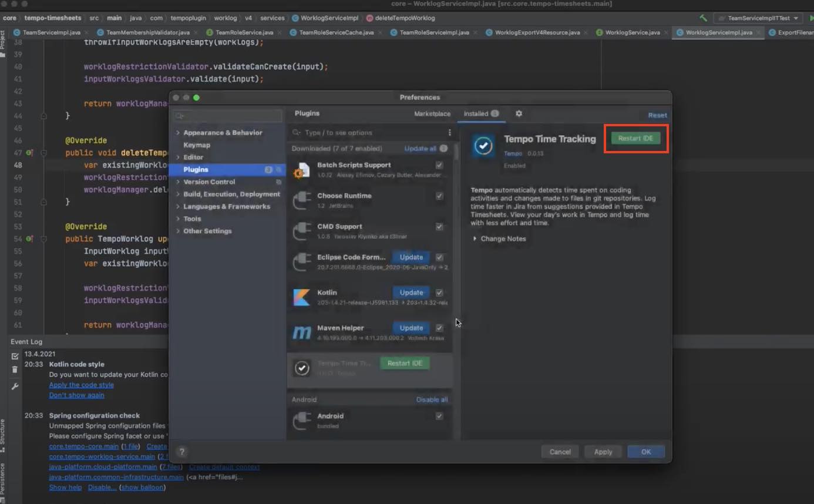Click Apply the code style link
Viewport: 814px width, 504px height.
82,385
